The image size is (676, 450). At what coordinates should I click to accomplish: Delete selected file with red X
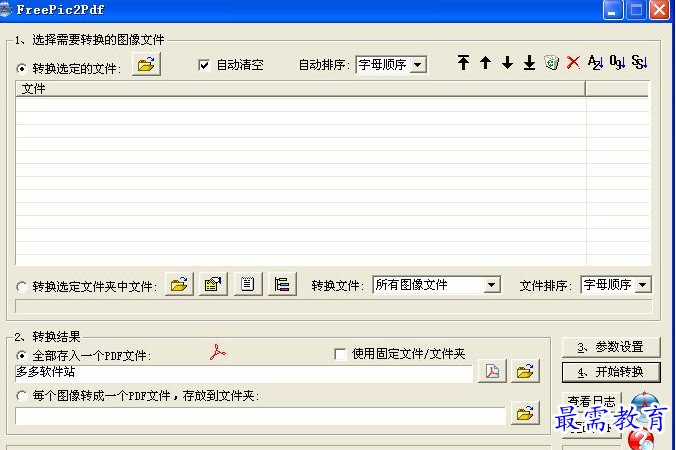573,62
